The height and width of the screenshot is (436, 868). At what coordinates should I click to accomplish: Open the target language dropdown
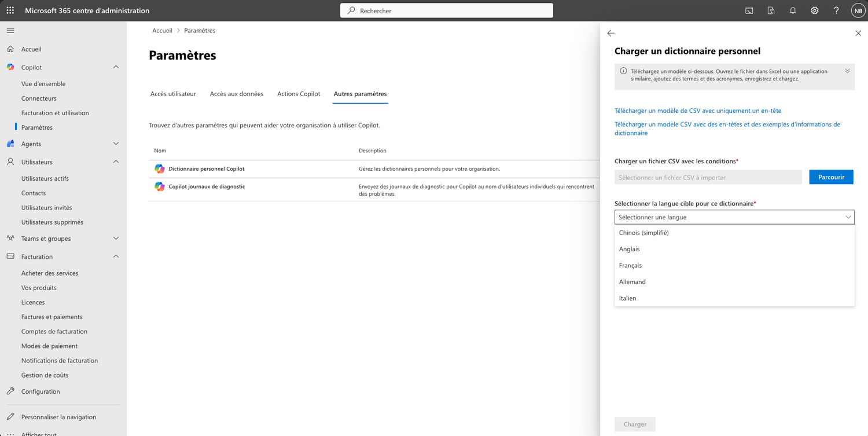734,217
